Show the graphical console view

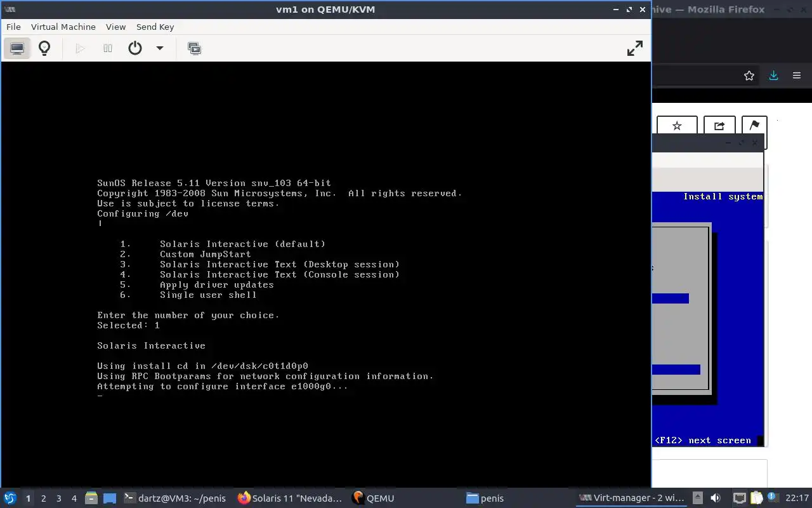click(17, 48)
